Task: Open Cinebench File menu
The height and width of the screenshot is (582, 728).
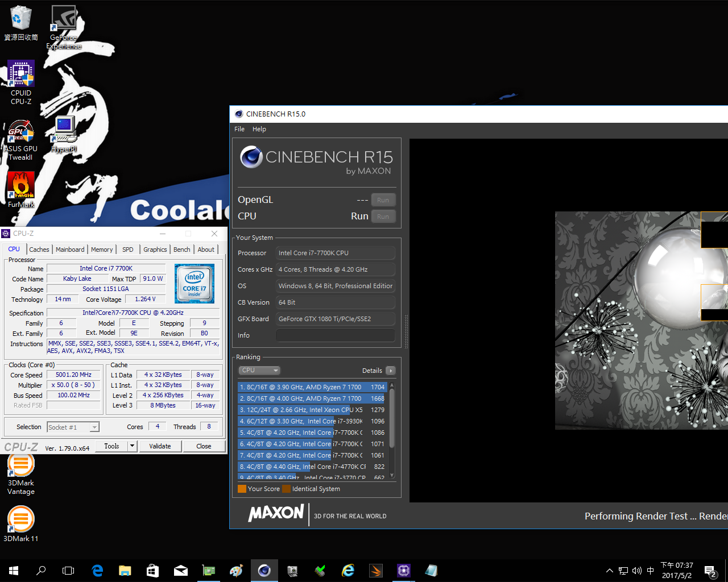Action: point(239,129)
